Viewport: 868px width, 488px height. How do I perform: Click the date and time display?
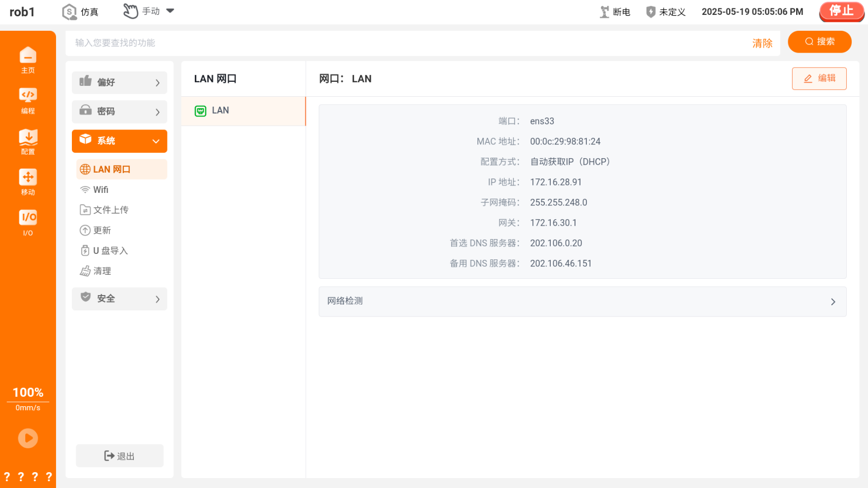752,12
